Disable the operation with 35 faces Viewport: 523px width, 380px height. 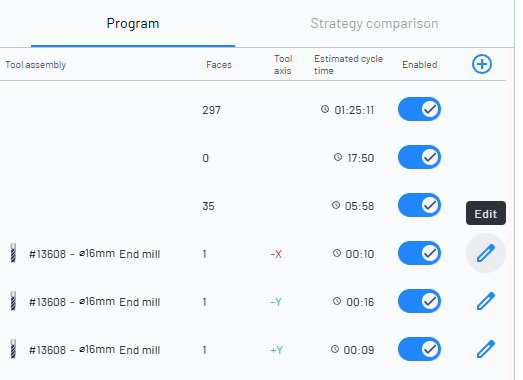pos(419,205)
